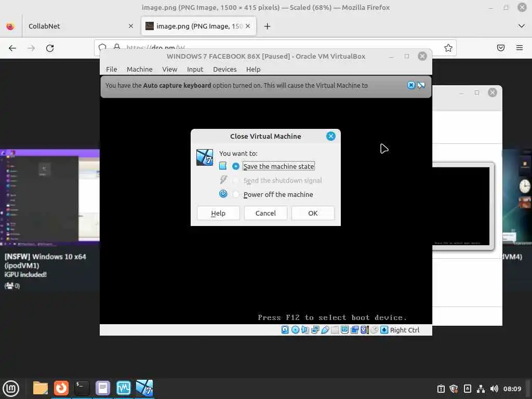532x399 pixels.
Task: Open VirtualBox View menu
Action: click(x=170, y=69)
